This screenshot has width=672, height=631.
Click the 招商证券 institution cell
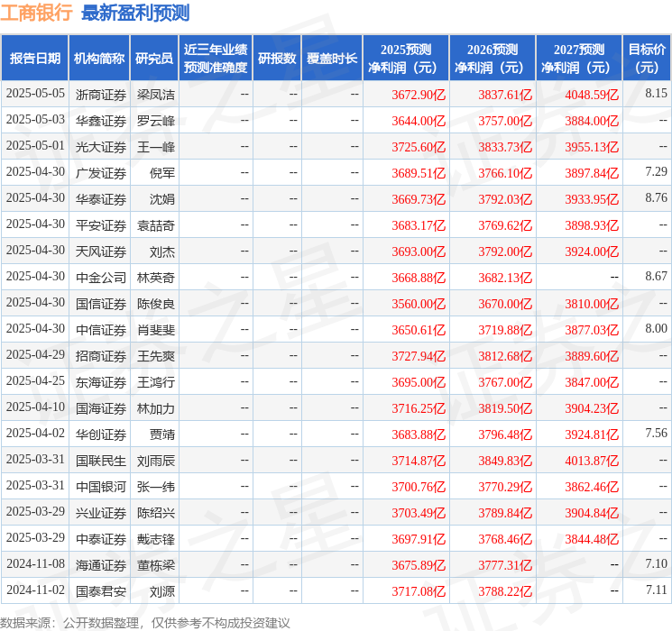101,356
